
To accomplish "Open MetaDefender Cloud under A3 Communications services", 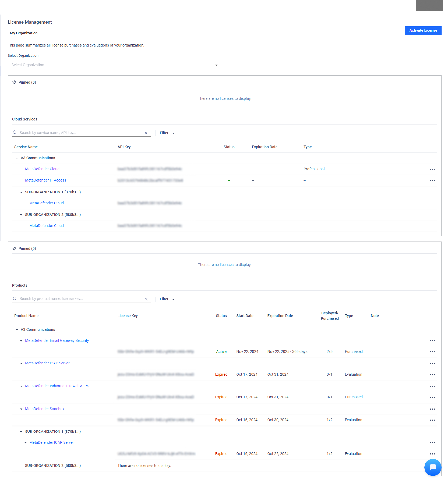I will (42, 169).
